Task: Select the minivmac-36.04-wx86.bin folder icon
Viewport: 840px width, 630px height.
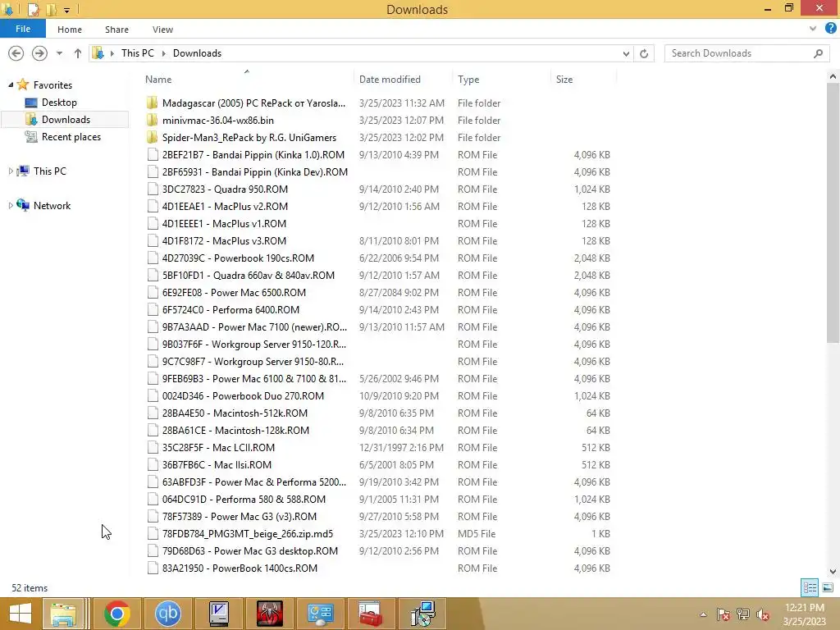Action: click(x=152, y=121)
